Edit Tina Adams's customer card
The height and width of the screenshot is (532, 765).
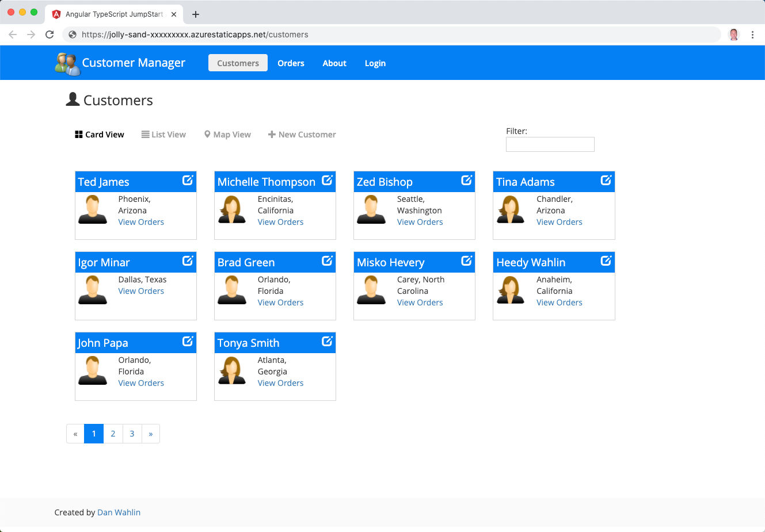coord(606,180)
